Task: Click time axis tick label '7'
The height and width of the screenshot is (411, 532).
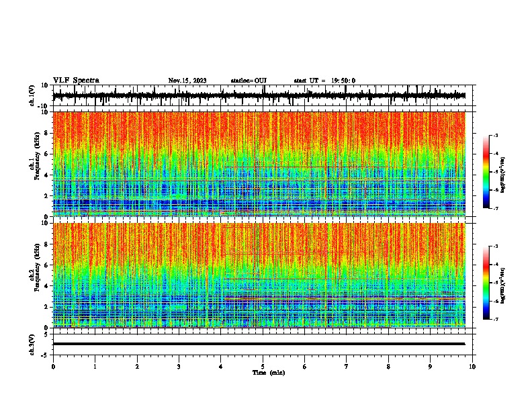Action: [347, 367]
